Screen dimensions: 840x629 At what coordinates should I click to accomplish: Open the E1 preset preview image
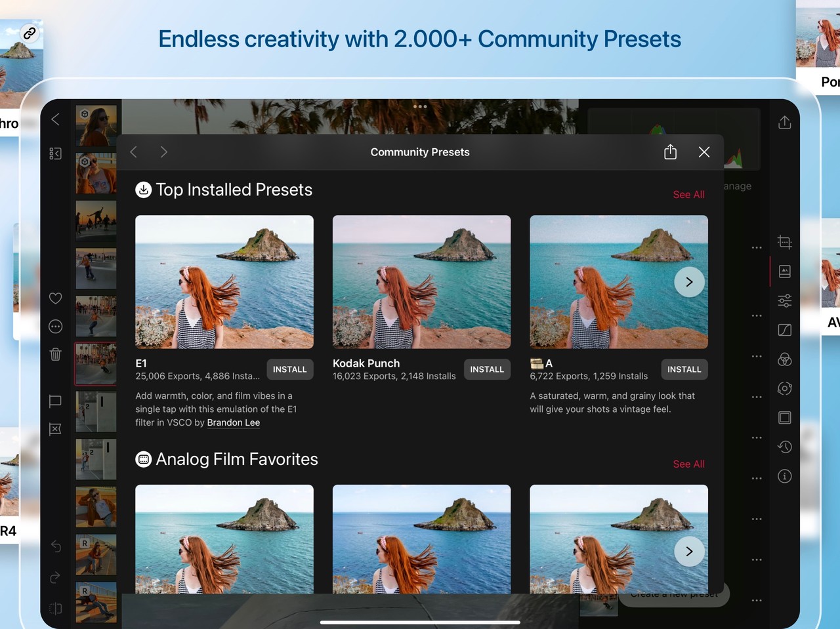[224, 282]
